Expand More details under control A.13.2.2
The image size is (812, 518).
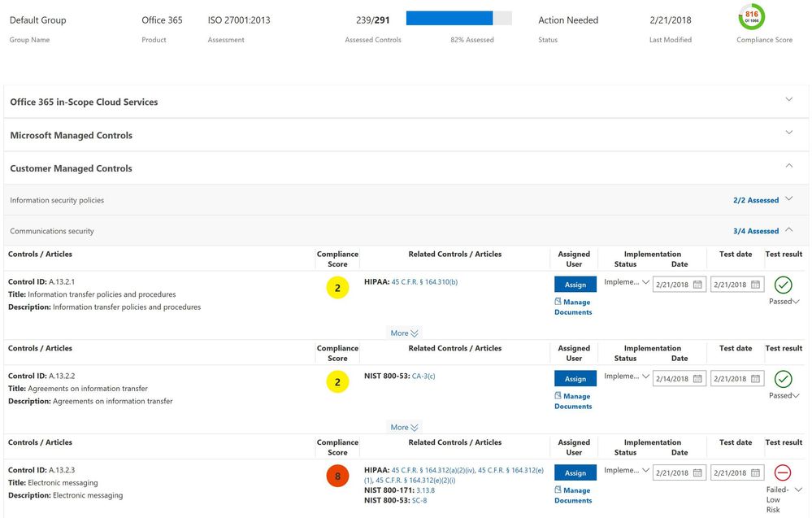pyautogui.click(x=404, y=428)
